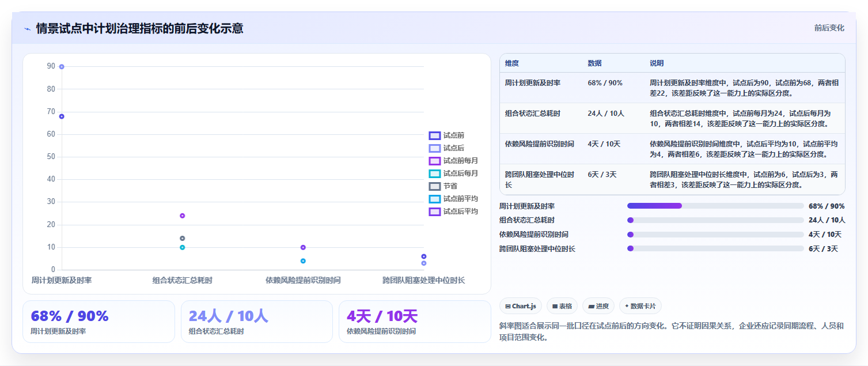Viewport: 868px width, 366px height.
Task: Click the 周计划更新及时率 progress bar
Action: 715,206
